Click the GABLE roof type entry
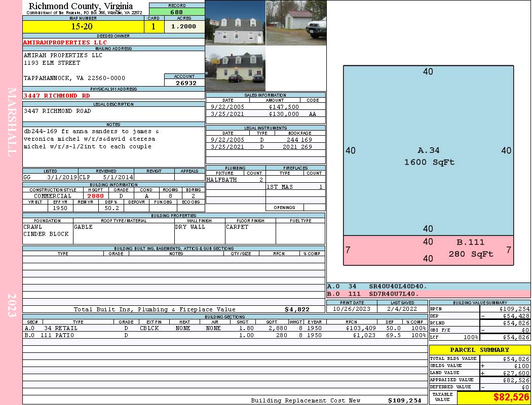The image size is (532, 405). (84, 227)
